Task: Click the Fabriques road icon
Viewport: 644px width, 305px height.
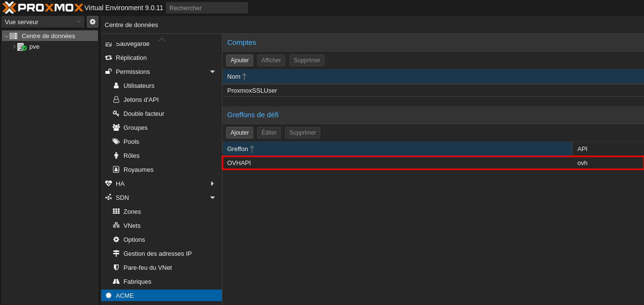Action: click(116, 281)
